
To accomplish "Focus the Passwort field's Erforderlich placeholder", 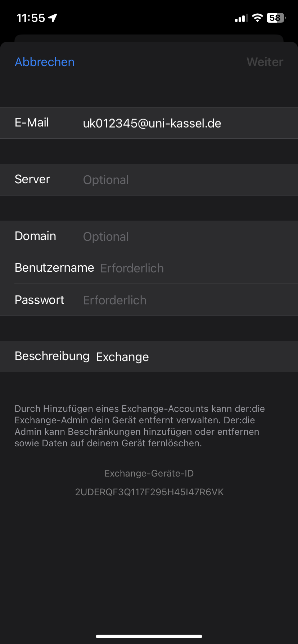I will click(114, 300).
